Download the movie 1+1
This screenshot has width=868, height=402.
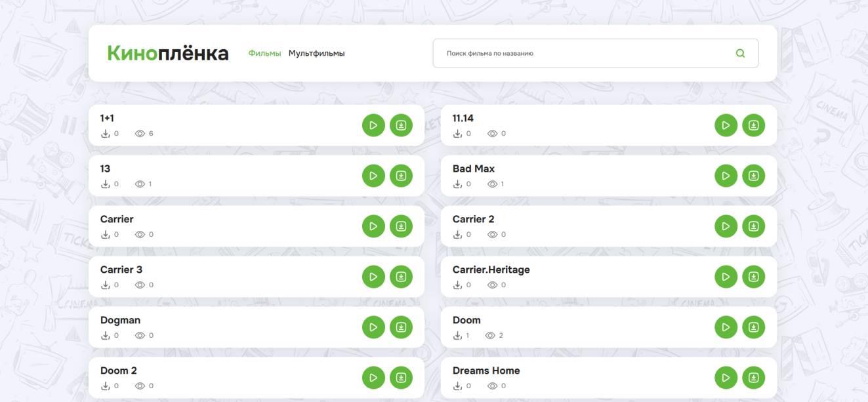[401, 125]
